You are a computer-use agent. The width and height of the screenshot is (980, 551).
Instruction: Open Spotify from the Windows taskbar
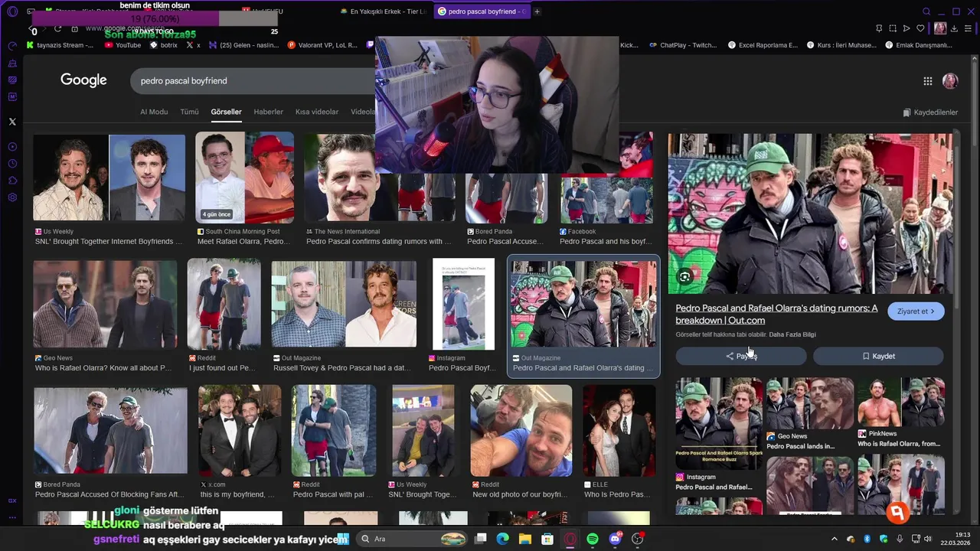point(593,540)
